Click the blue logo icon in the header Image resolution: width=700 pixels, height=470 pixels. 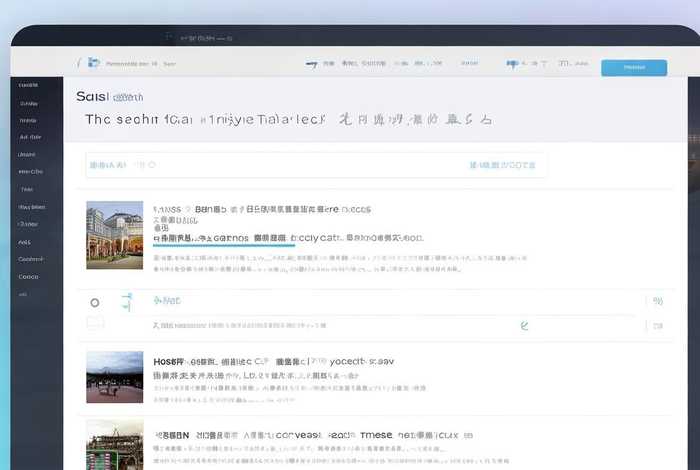(93, 62)
